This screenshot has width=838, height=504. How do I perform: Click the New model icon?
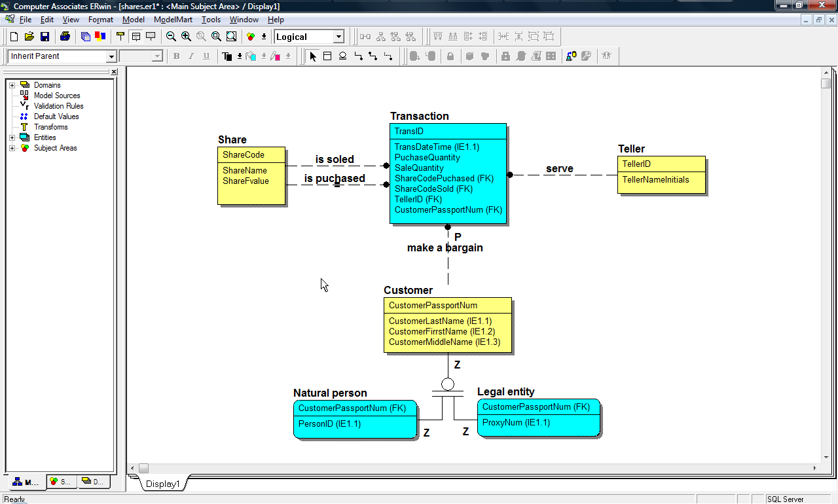(x=14, y=37)
